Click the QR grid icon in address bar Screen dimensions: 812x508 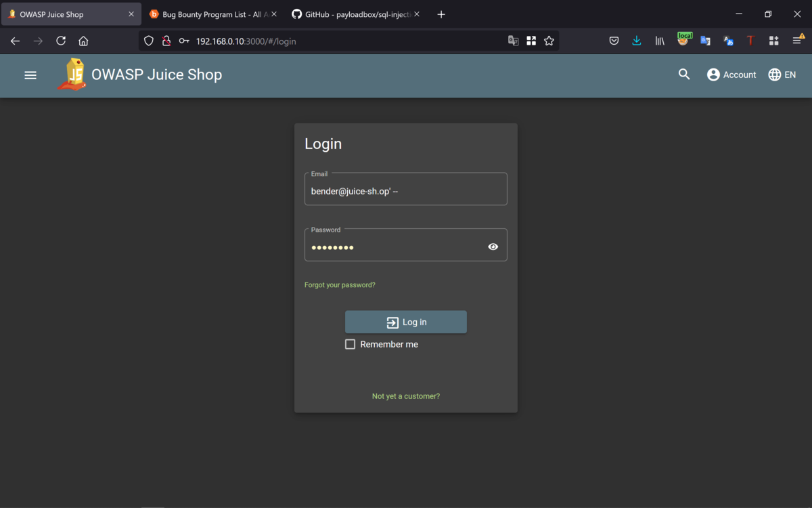[531, 41]
